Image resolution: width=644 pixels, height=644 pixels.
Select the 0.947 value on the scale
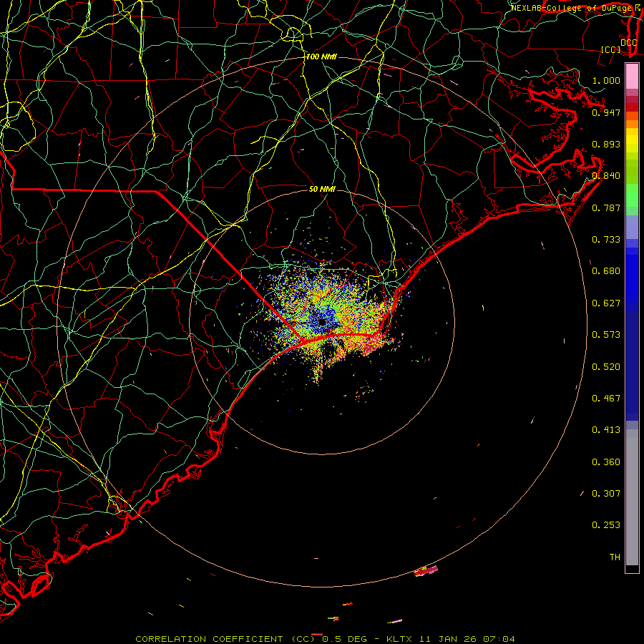[x=606, y=112]
